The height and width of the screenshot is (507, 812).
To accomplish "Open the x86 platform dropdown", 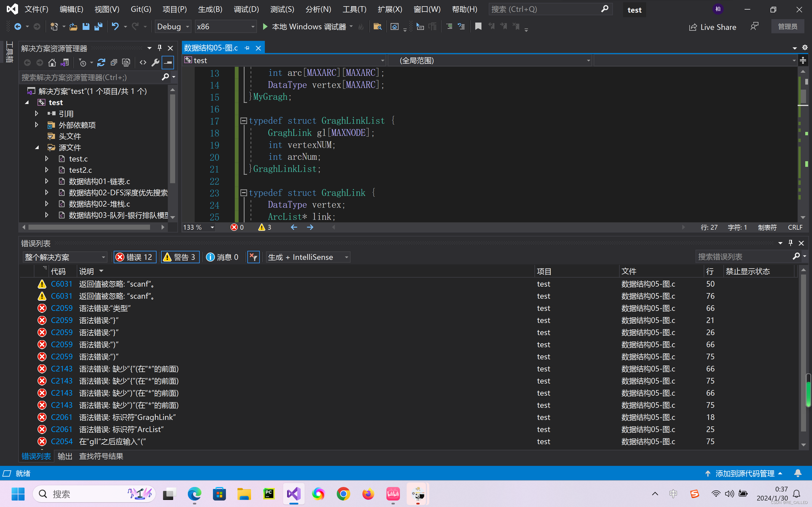I will [x=225, y=26].
